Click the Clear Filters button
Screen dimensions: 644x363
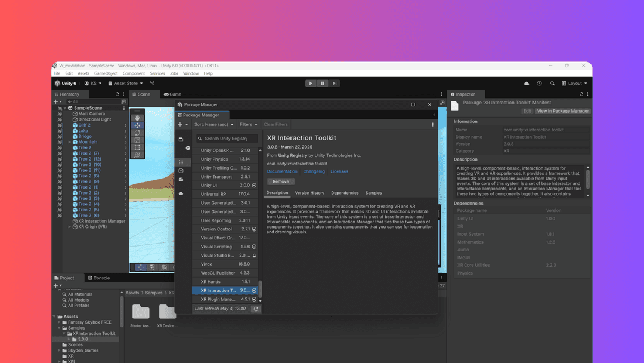pos(275,125)
